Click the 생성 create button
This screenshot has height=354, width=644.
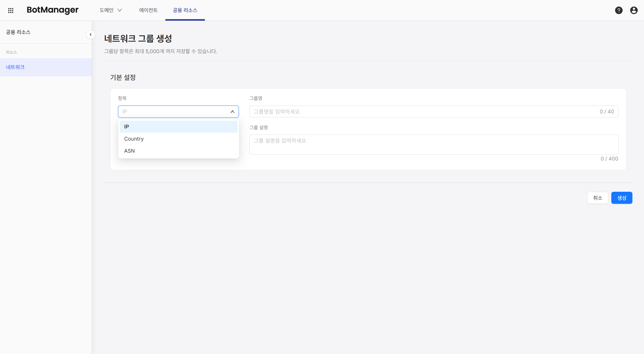[x=621, y=198]
